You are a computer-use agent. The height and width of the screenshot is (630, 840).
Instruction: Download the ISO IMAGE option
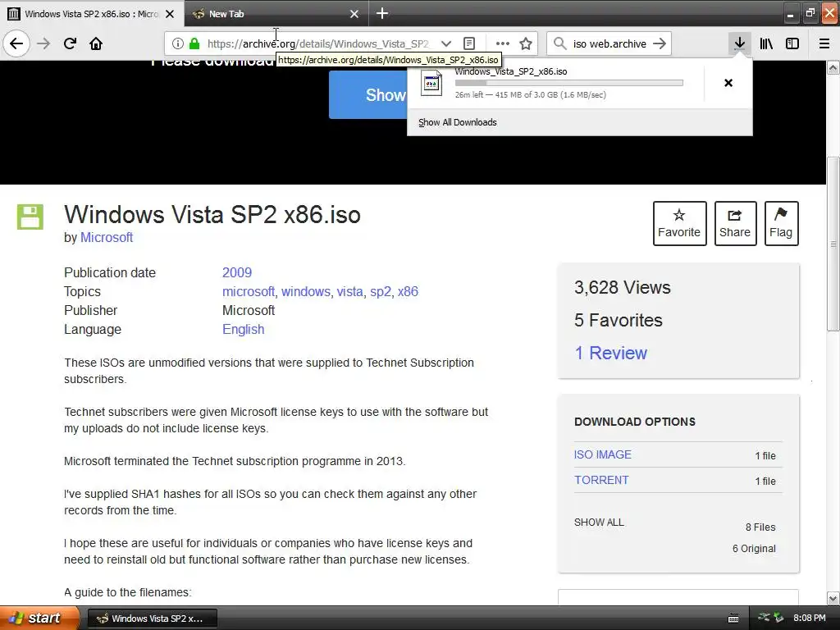603,454
